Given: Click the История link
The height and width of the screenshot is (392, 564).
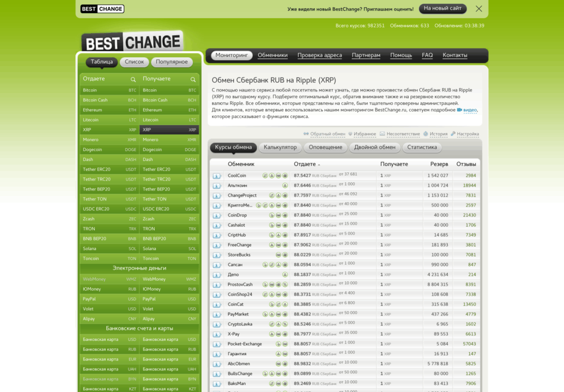Looking at the screenshot, I should pos(438,134).
